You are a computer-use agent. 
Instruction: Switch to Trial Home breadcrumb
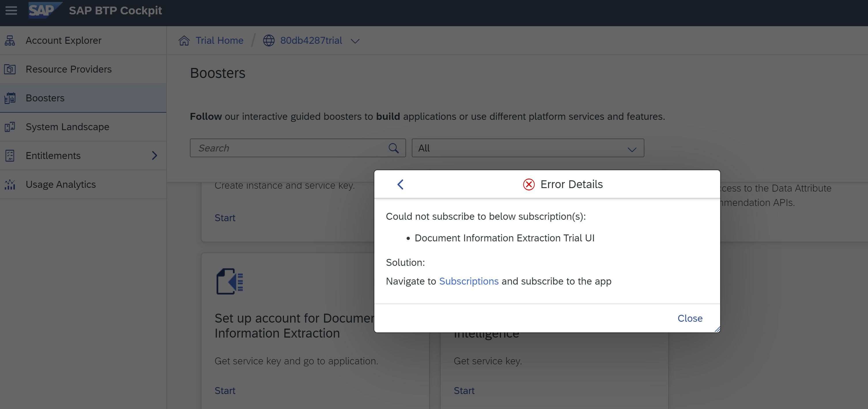pos(219,40)
